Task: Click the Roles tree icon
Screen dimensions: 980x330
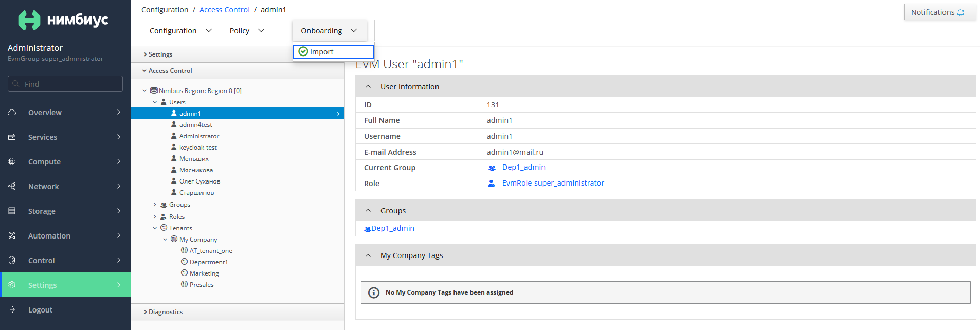Action: [x=164, y=217]
